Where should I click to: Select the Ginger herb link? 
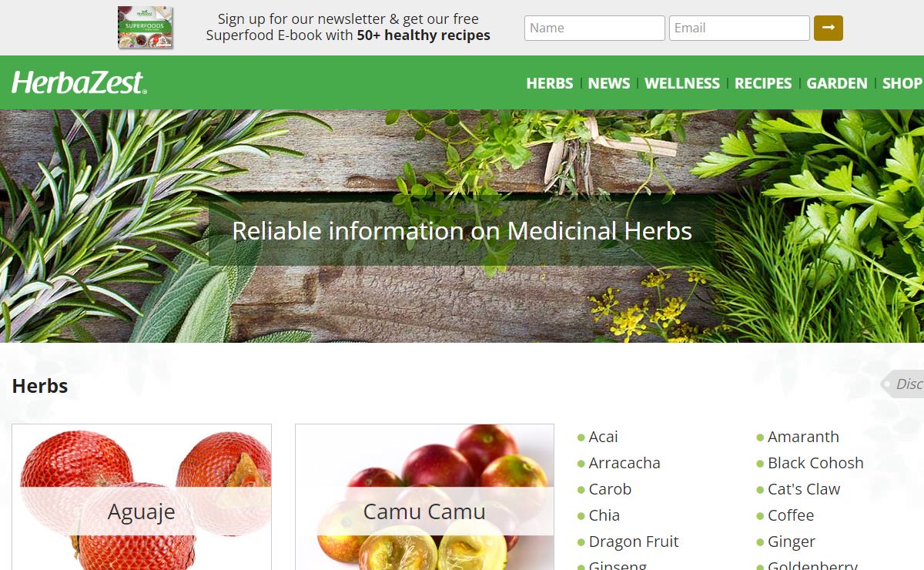click(792, 541)
